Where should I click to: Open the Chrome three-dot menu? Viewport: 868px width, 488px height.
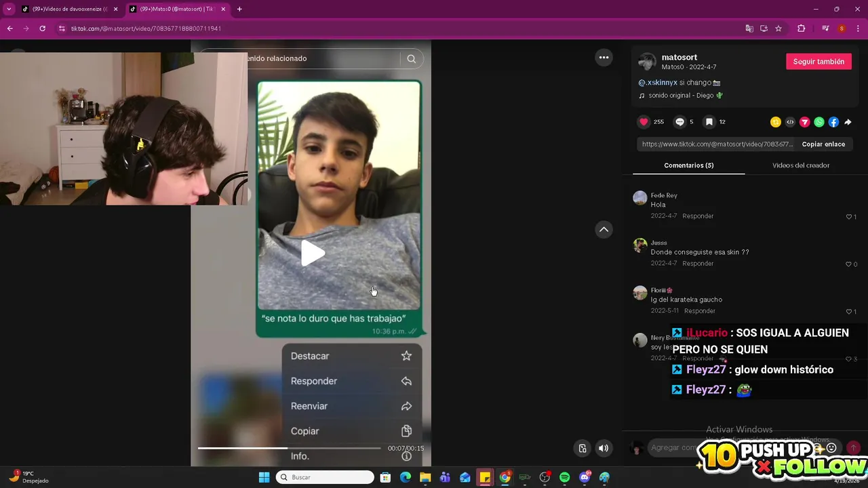click(858, 28)
